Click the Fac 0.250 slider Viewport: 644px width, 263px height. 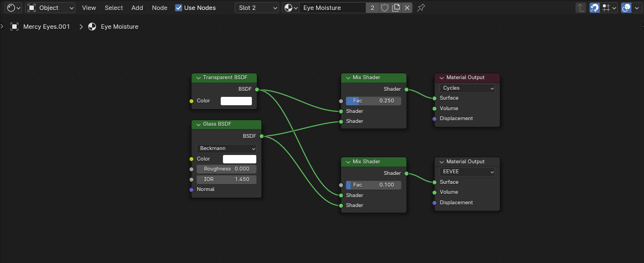point(373,101)
